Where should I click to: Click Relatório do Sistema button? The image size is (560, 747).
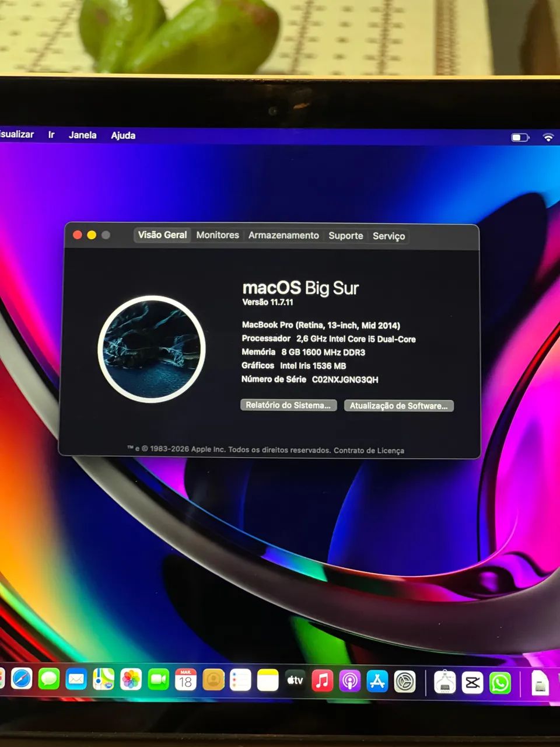[x=288, y=405]
